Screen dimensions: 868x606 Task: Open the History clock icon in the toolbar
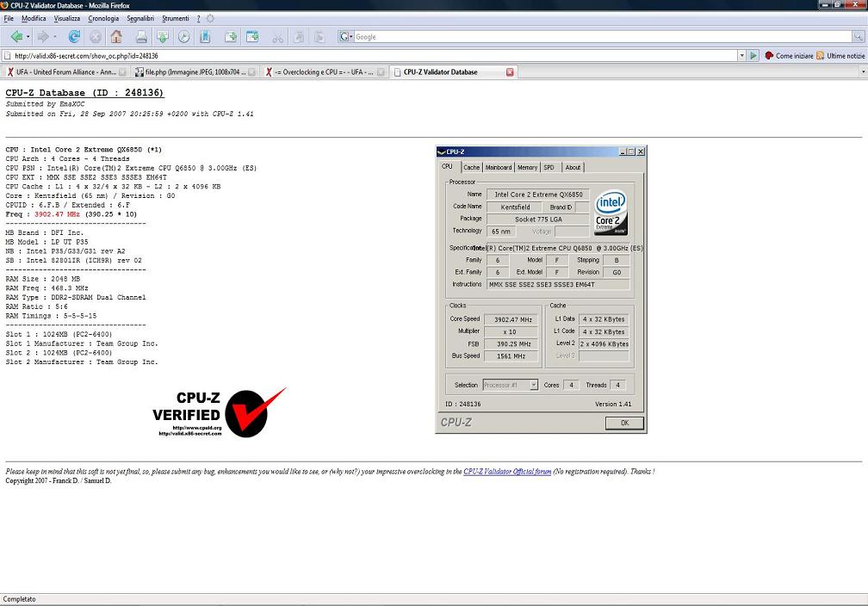(183, 36)
